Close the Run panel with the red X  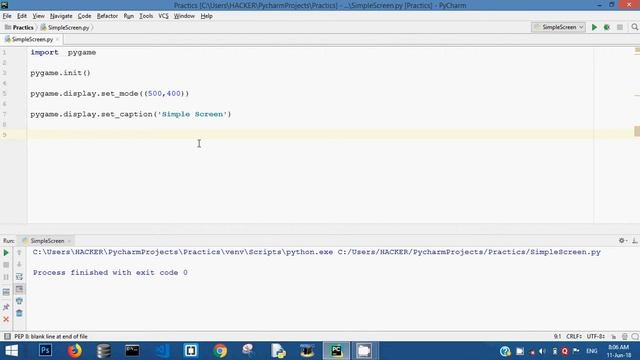6,319
